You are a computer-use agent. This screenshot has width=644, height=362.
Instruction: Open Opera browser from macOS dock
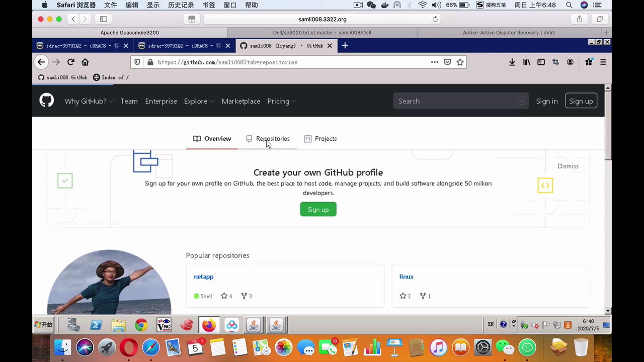(129, 347)
